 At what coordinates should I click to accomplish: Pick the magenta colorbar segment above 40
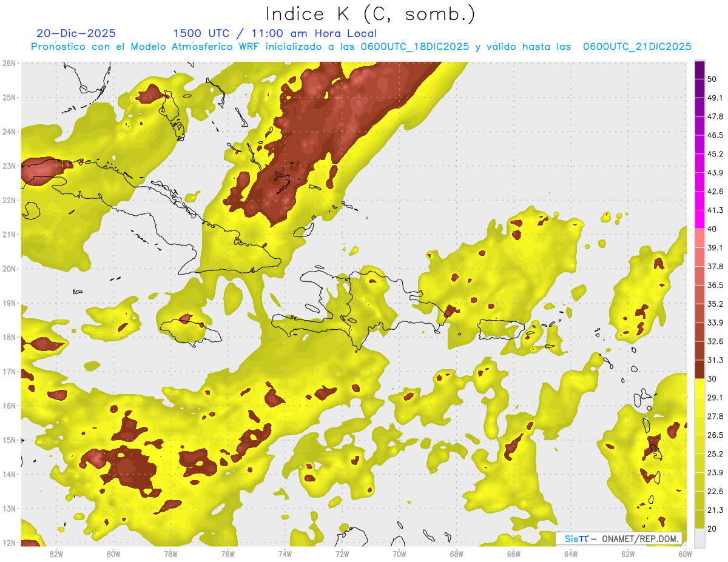(699, 219)
